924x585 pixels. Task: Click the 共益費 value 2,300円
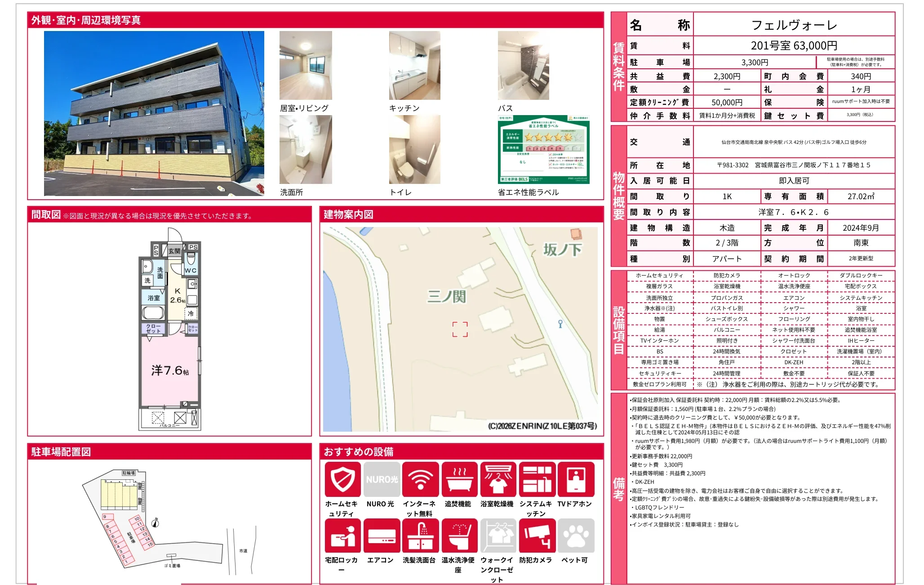coord(727,76)
